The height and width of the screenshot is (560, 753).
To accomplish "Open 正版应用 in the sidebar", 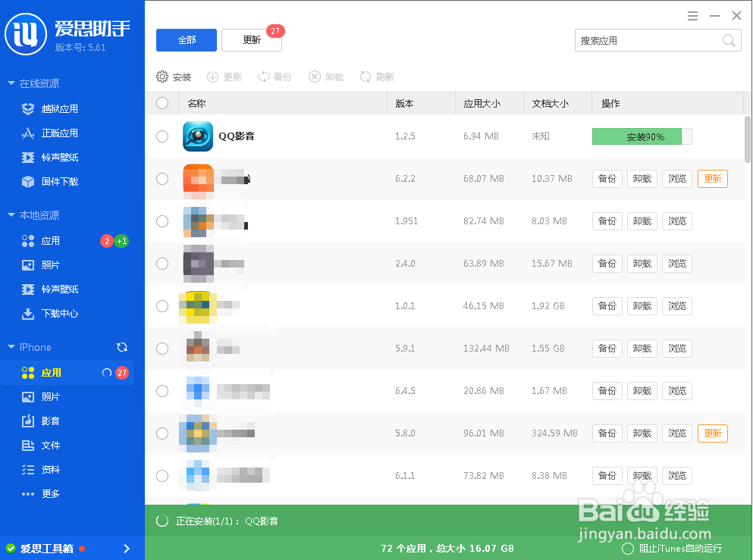I will coord(50,133).
